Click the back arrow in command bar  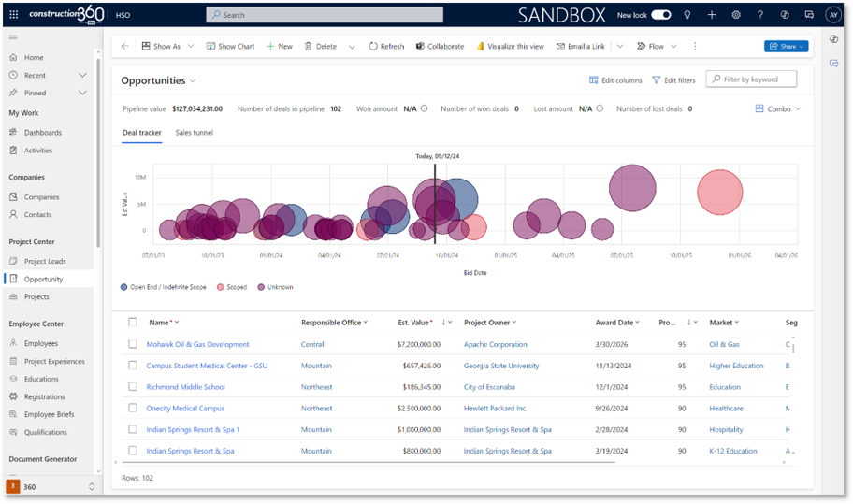125,46
